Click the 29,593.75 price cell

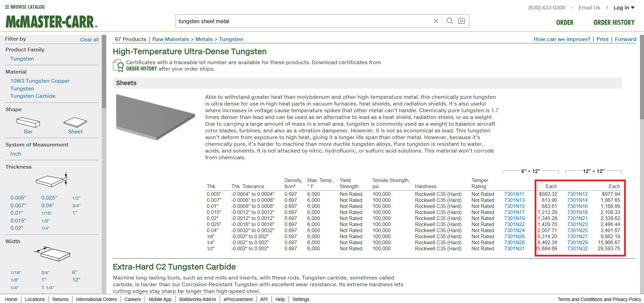pyautogui.click(x=609, y=249)
